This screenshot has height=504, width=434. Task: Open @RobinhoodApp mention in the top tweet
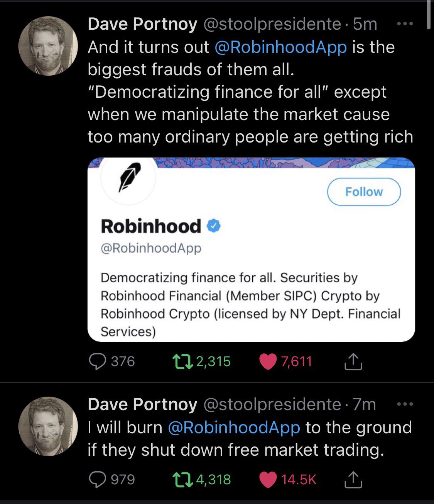click(x=280, y=47)
